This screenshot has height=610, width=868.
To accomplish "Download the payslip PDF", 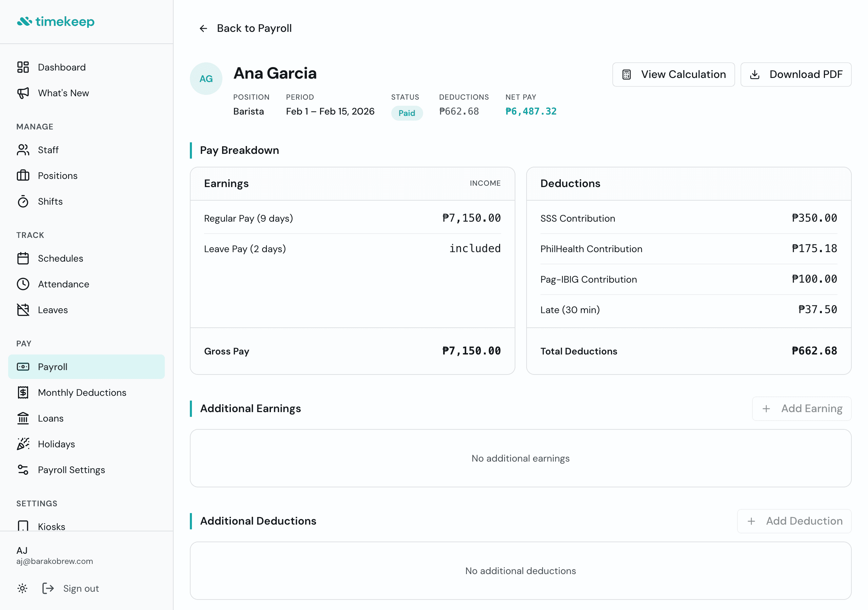I will pyautogui.click(x=795, y=75).
